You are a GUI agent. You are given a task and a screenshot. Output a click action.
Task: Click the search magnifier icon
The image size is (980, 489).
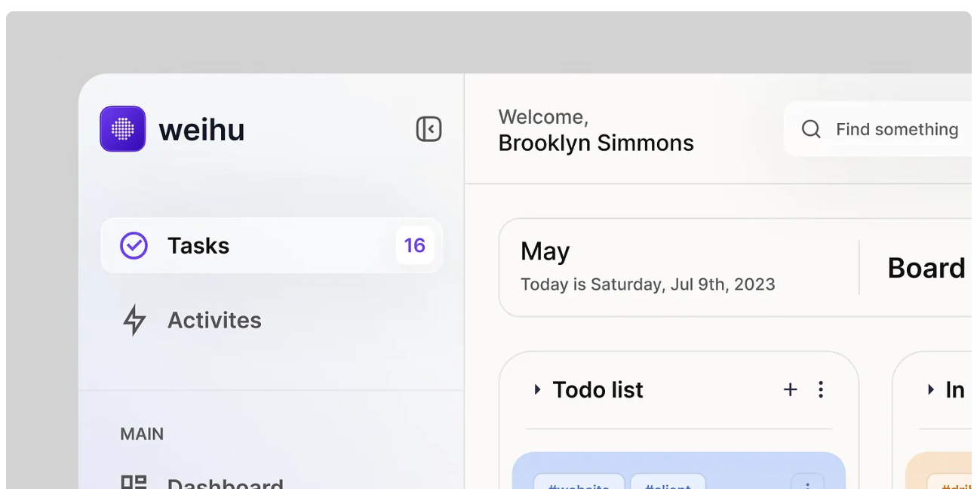pos(811,129)
